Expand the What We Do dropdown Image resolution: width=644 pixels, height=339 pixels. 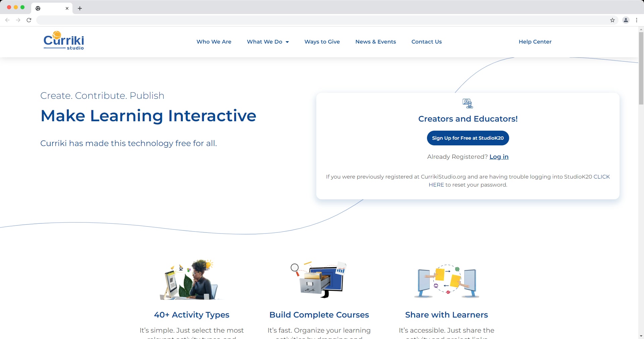267,42
